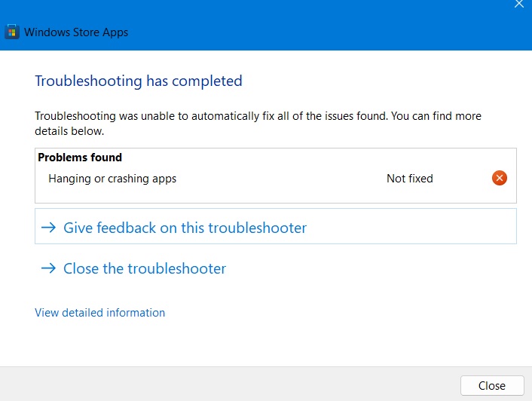Click the red error icon next to Not fixed

click(x=500, y=178)
